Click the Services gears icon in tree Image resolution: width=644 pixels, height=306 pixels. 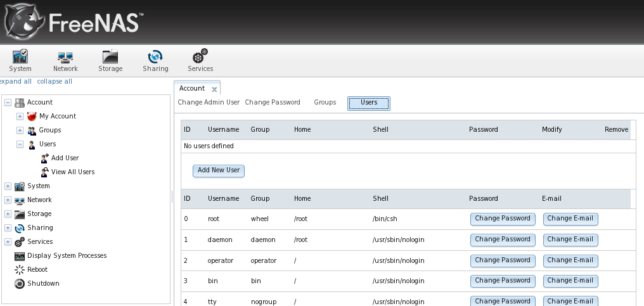(x=19, y=242)
